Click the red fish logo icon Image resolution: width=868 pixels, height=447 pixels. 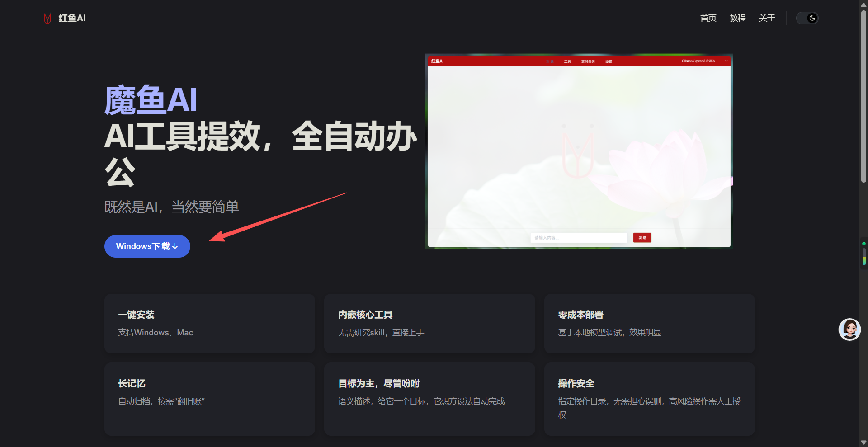(x=47, y=19)
